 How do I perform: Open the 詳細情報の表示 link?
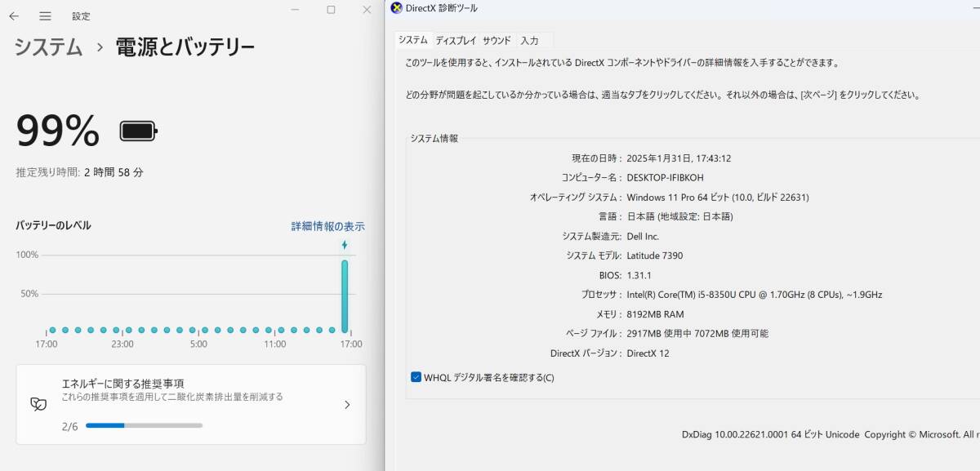[x=328, y=226]
